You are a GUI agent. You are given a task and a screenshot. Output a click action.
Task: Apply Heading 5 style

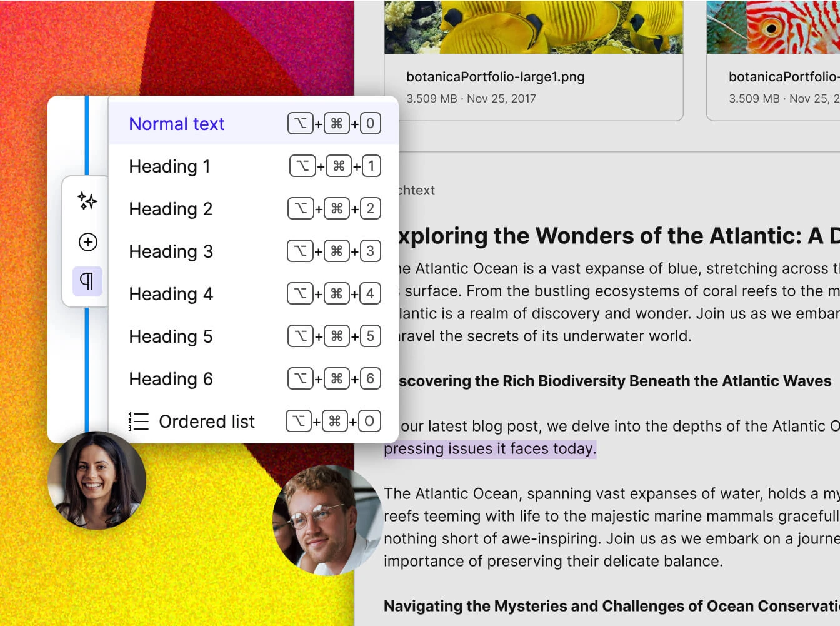pyautogui.click(x=171, y=336)
